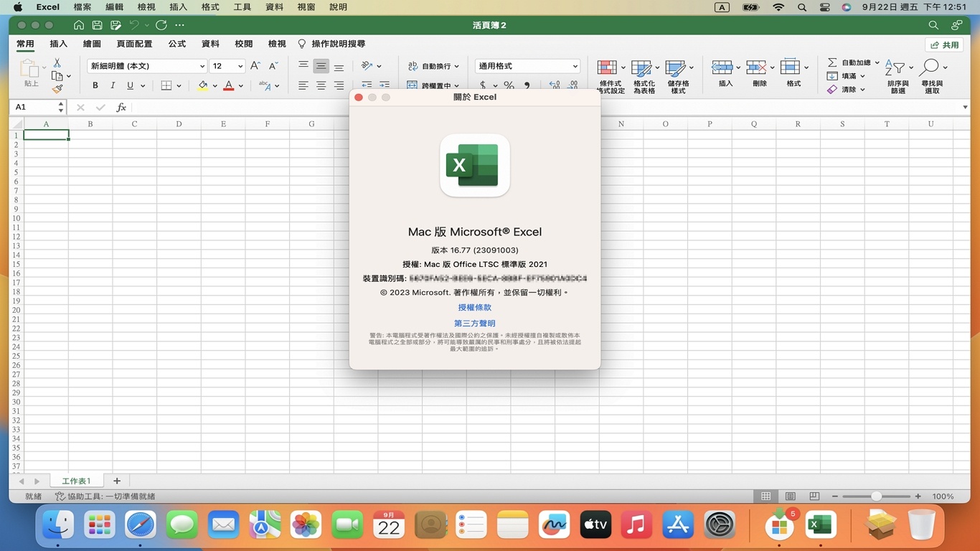Open Control Center in the menu bar

(x=824, y=7)
